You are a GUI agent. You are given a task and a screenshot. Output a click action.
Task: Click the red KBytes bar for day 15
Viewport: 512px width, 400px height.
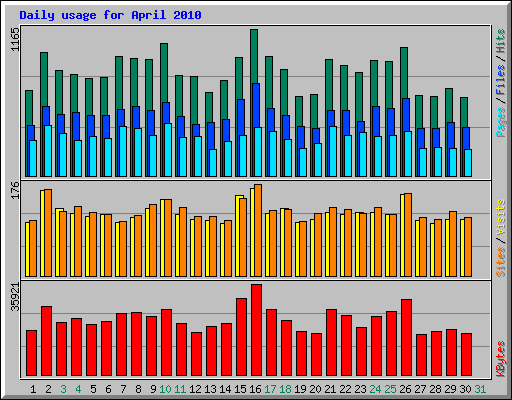coord(241,337)
